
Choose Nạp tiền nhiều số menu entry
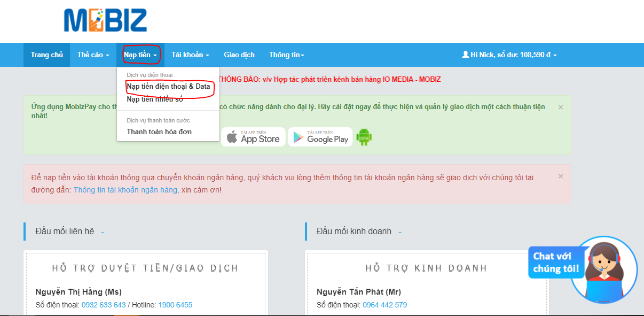point(154,99)
